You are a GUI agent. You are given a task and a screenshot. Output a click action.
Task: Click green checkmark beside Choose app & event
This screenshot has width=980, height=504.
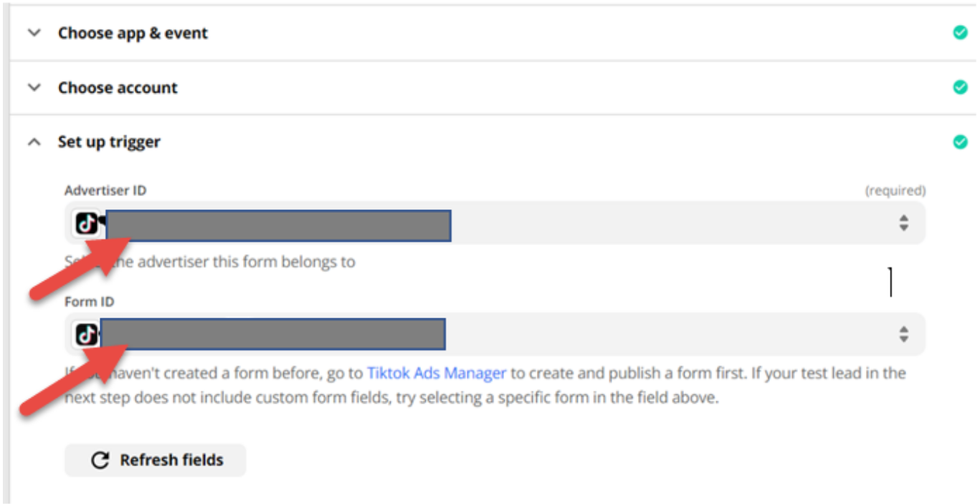960,33
